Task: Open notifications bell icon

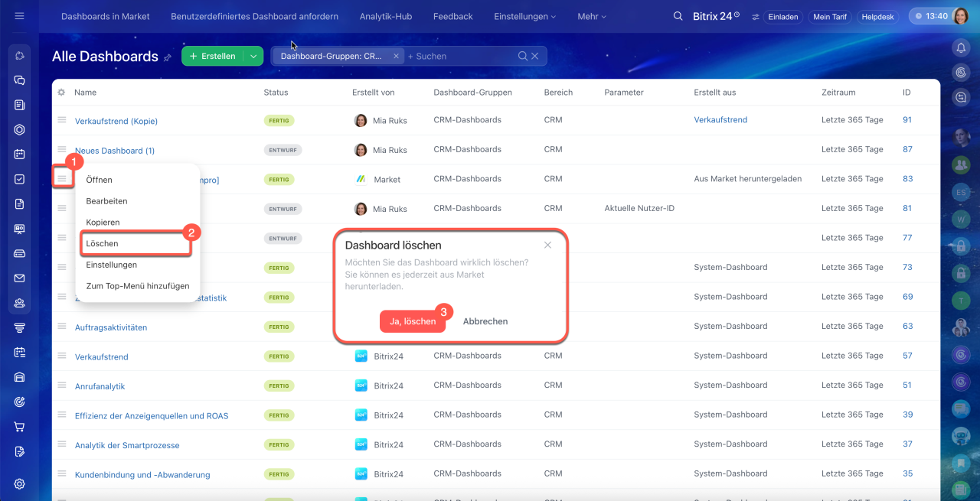Action: click(x=961, y=48)
